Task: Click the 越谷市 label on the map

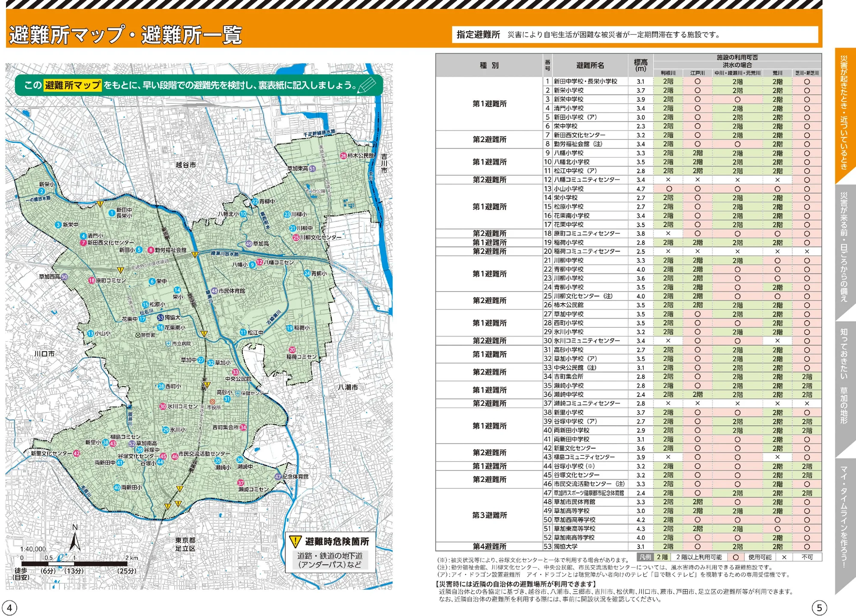Action: 186,165
